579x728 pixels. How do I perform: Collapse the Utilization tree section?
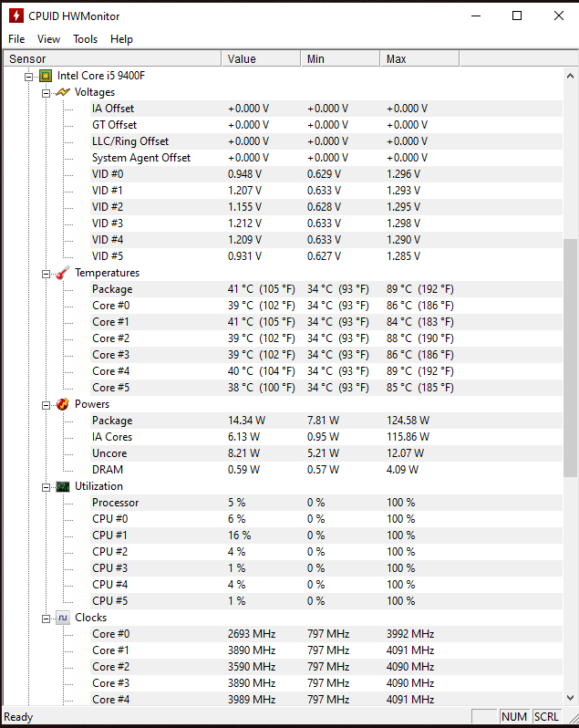coord(46,487)
